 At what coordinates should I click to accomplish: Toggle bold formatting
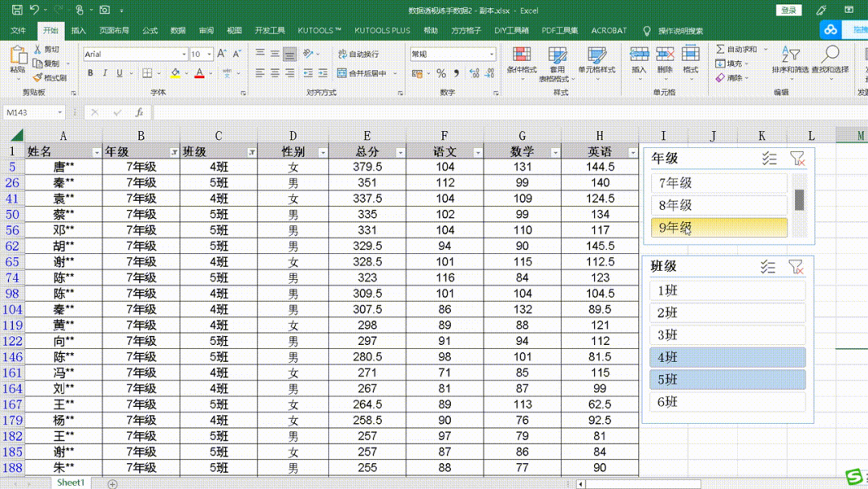pyautogui.click(x=89, y=73)
